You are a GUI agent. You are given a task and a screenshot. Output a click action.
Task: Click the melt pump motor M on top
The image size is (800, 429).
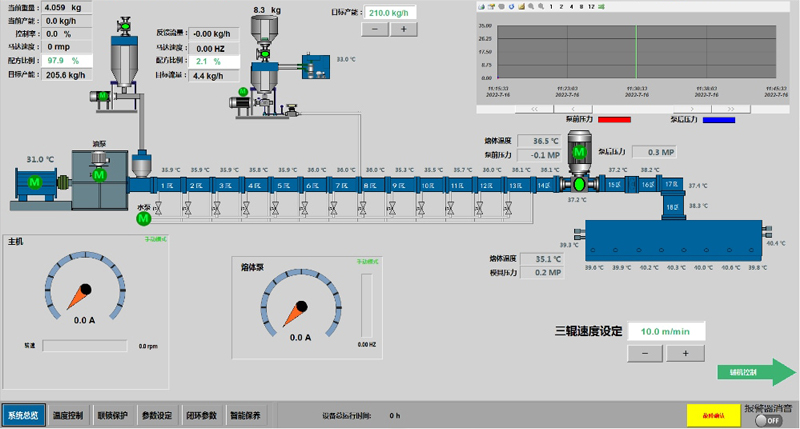(x=579, y=152)
